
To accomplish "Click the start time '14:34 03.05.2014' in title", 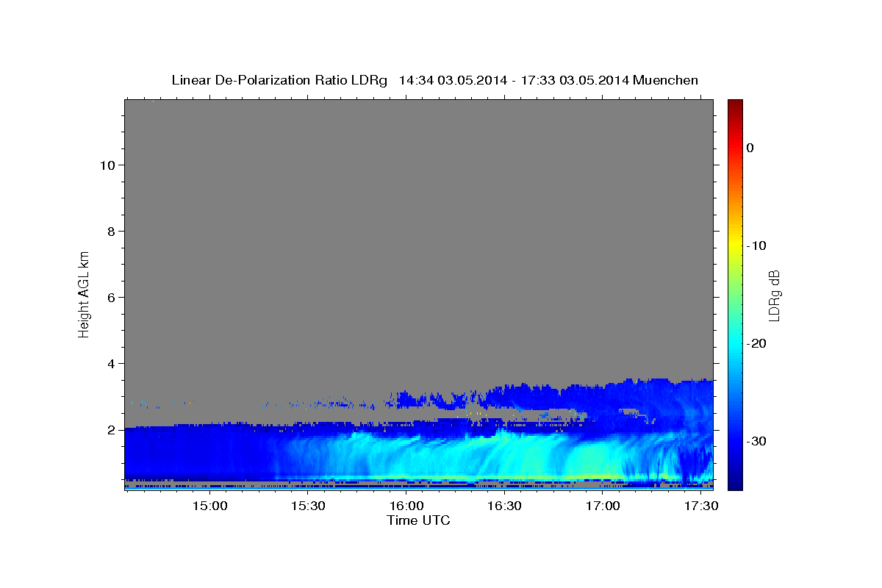I will (452, 80).
